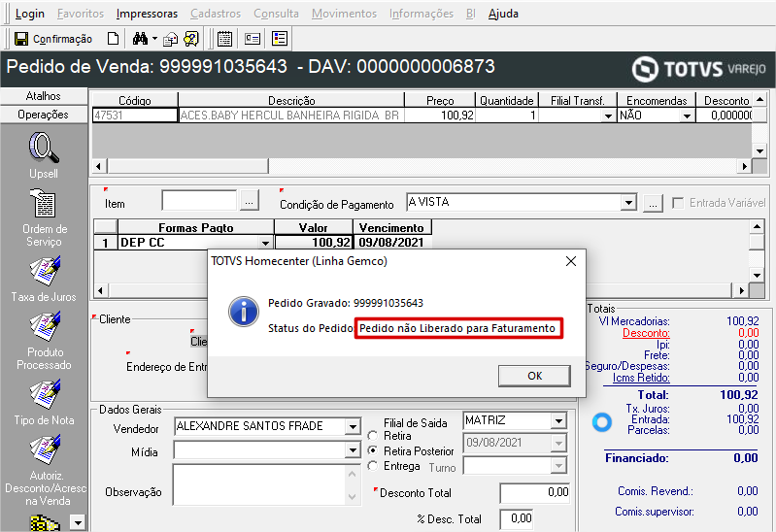Expand the Vendedor dropdown
This screenshot has width=776, height=532.
coord(353,426)
